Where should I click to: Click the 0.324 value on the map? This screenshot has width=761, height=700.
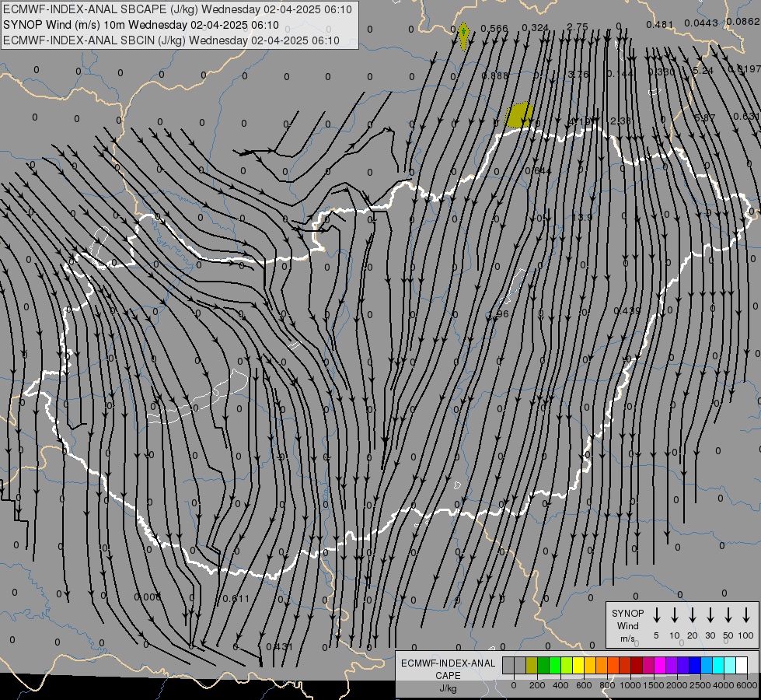[x=536, y=28]
